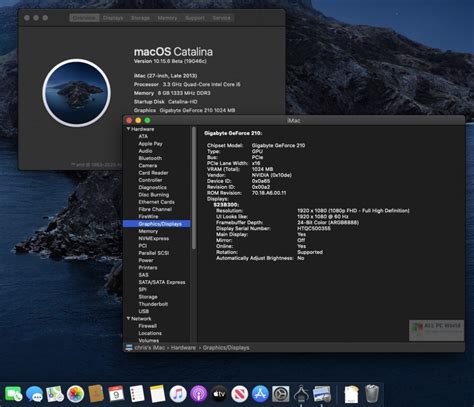Viewport: 474px width, 407px height.
Task: Open the documents stack in the Dock
Action: click(x=351, y=394)
